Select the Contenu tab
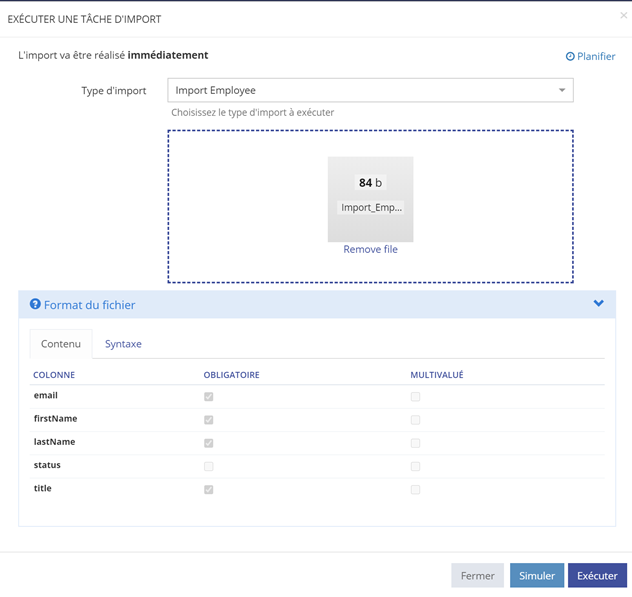This screenshot has height=597, width=632. (x=61, y=344)
